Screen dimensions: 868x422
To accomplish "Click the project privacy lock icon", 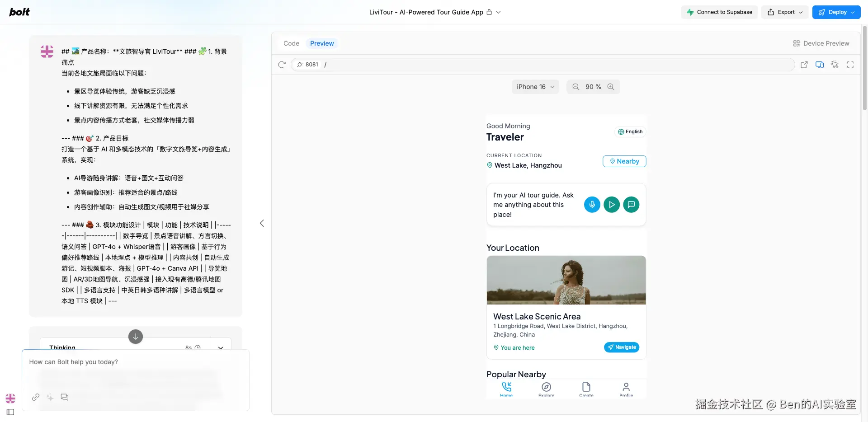I will (x=489, y=12).
